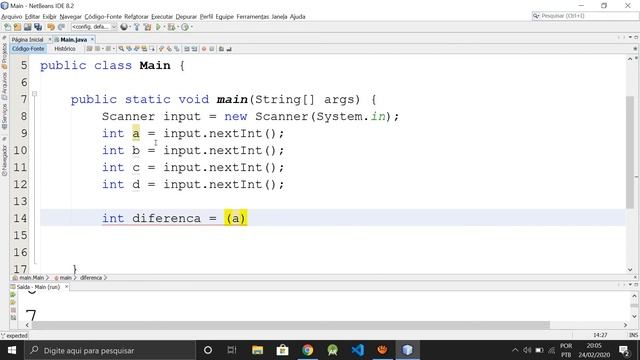Screen dimensions: 640x360
Task: Click the Comment lines editor icon
Action: click(x=221, y=49)
